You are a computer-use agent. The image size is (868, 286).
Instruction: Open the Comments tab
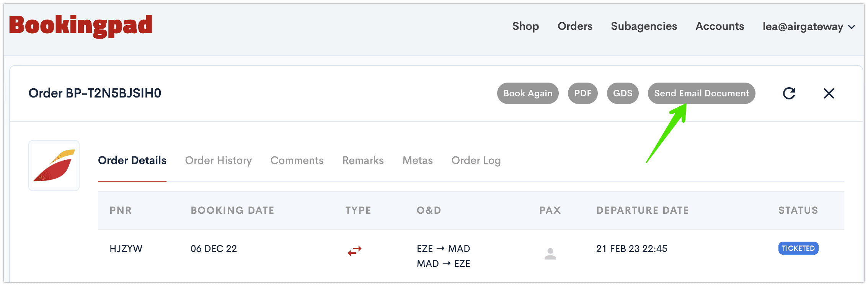(297, 160)
